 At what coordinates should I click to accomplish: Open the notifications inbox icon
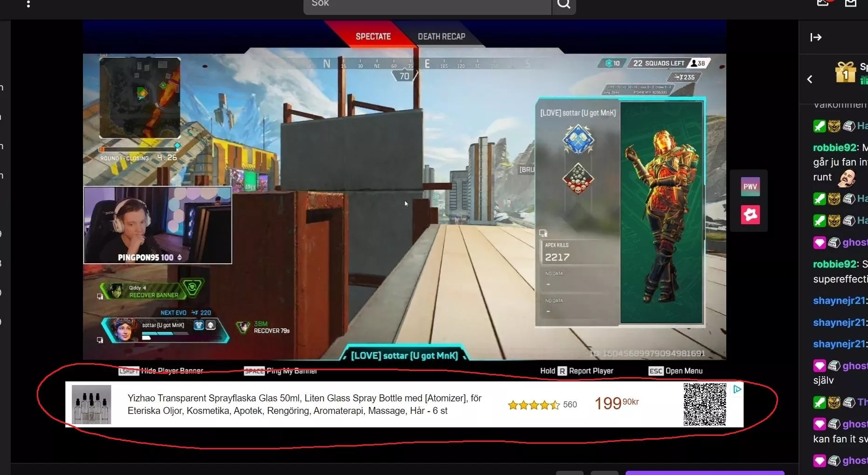point(850,3)
